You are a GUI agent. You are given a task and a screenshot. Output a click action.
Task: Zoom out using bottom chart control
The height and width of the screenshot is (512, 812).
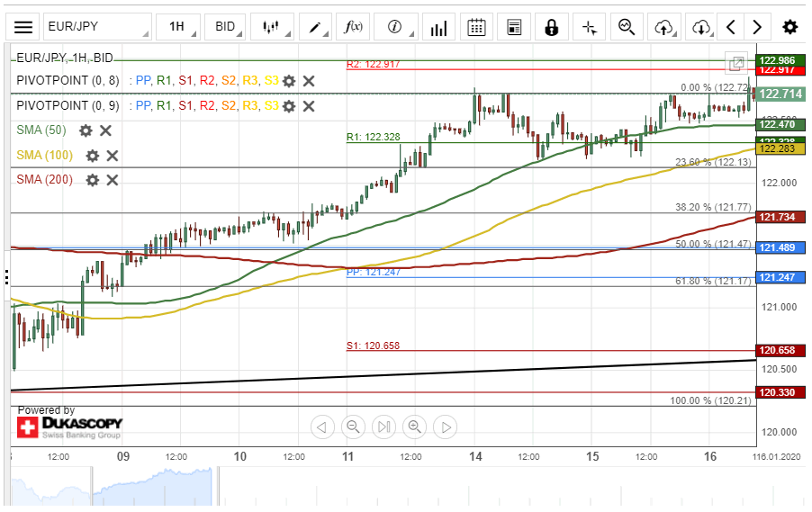353,427
